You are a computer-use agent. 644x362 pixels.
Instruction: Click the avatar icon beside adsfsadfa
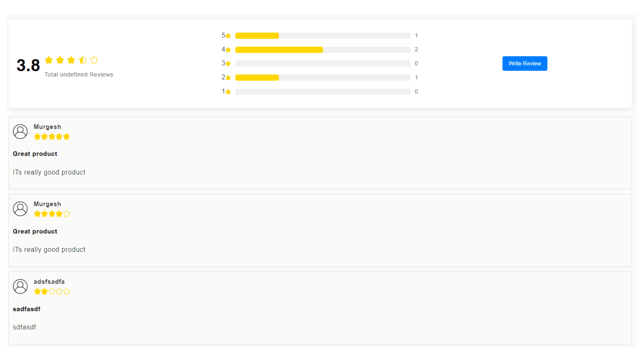[20, 286]
